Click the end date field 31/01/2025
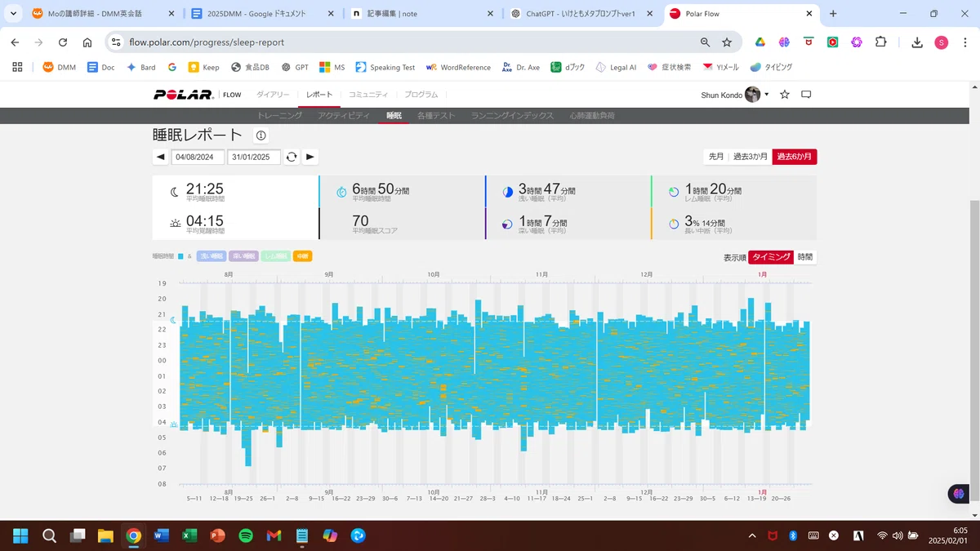Viewport: 980px width, 551px height. coord(254,157)
